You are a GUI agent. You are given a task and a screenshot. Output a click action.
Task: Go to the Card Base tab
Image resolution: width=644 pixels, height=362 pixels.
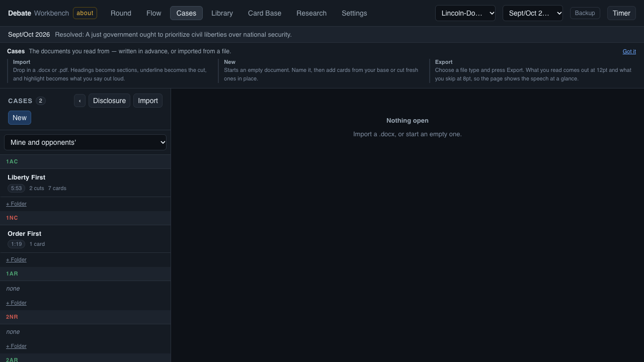[265, 13]
